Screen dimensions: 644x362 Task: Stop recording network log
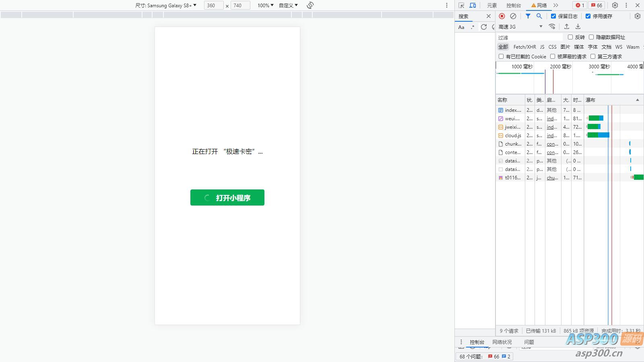502,16
